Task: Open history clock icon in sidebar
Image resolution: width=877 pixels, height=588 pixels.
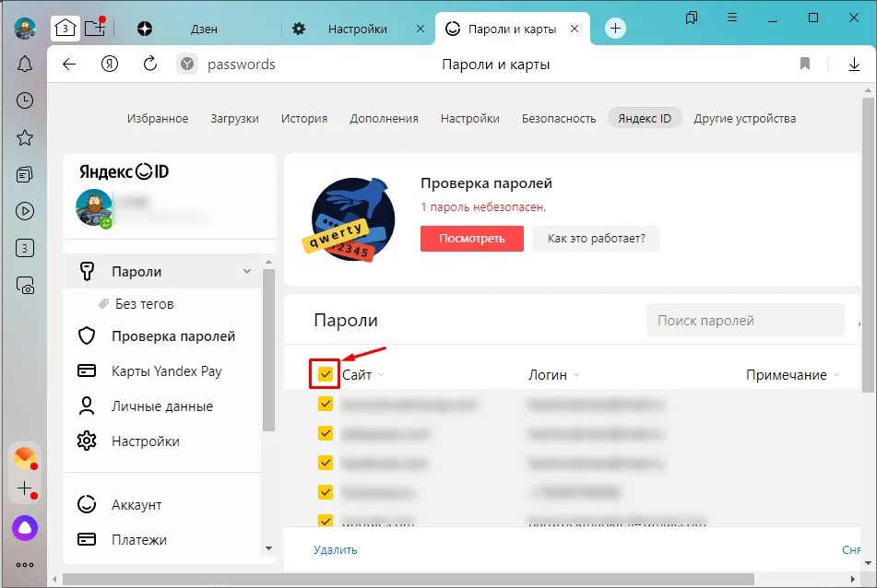Action: click(25, 100)
